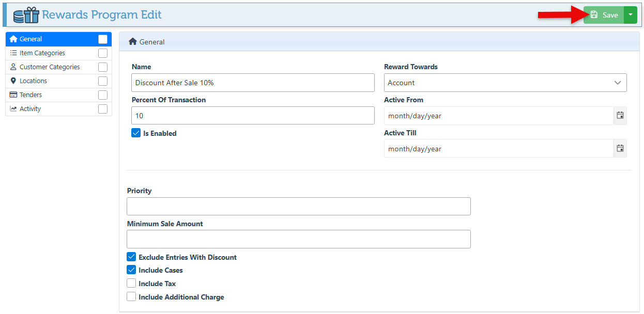
Task: Open the Reward Towards dropdown
Action: (x=505, y=83)
